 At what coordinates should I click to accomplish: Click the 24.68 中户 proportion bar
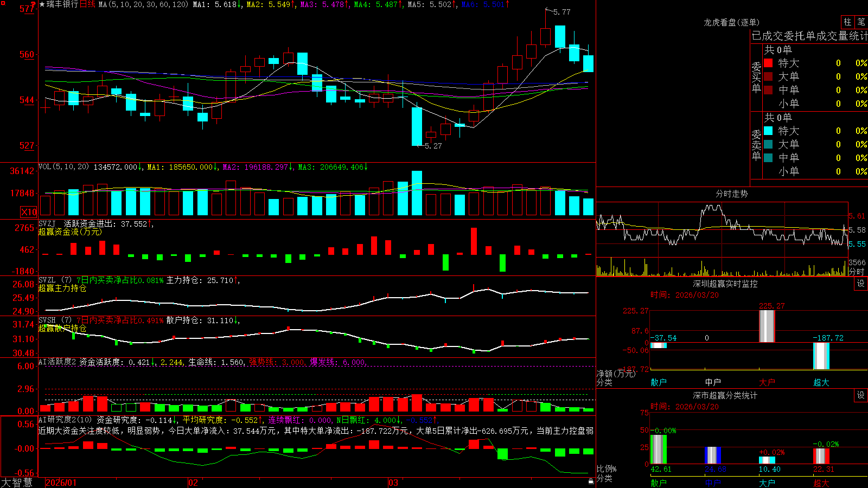pos(713,455)
